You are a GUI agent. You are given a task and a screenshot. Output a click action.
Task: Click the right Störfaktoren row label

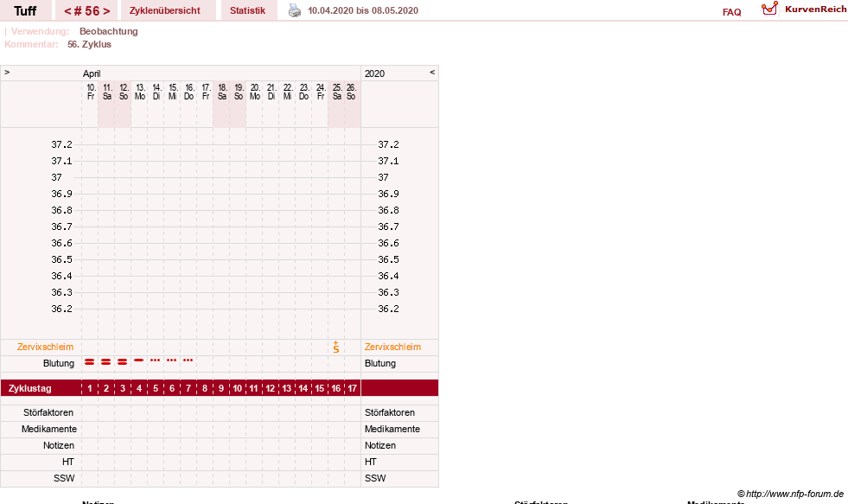click(x=389, y=412)
